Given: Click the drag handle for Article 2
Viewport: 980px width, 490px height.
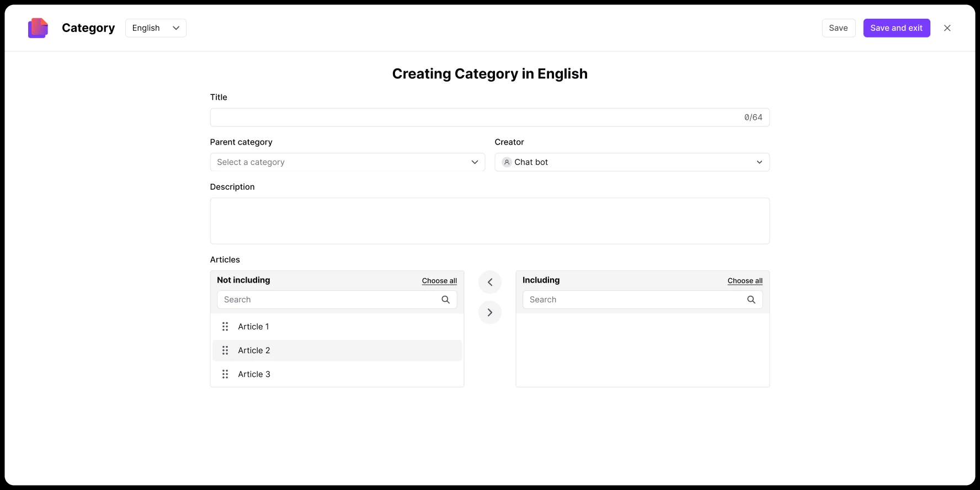Looking at the screenshot, I should click(x=225, y=350).
